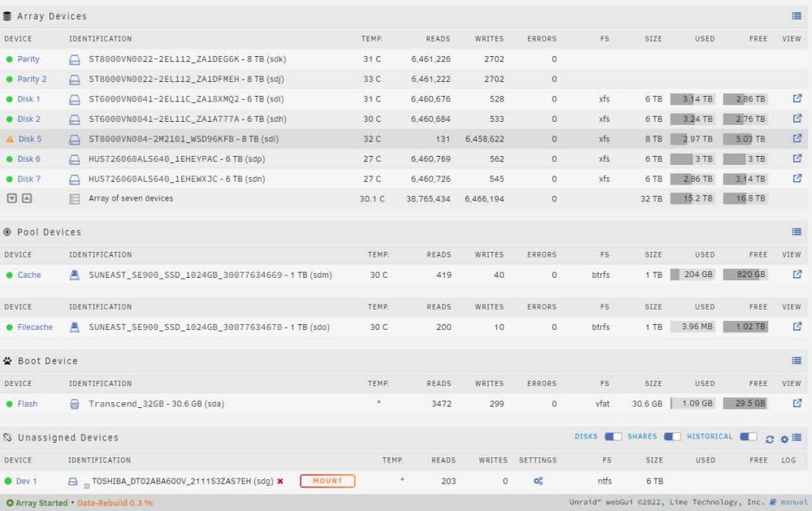Click Disk 5 drive icon
The height and width of the screenshot is (511, 812).
pos(75,140)
